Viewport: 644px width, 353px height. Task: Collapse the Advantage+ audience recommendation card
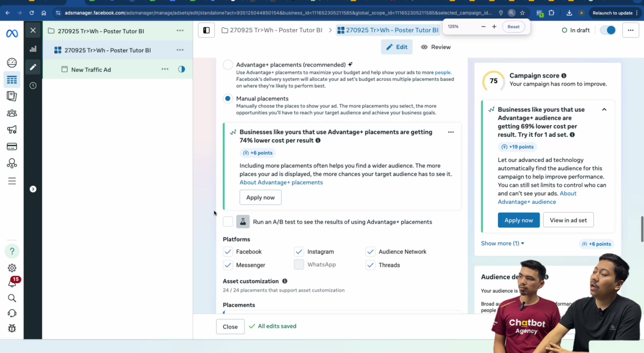pyautogui.click(x=604, y=109)
